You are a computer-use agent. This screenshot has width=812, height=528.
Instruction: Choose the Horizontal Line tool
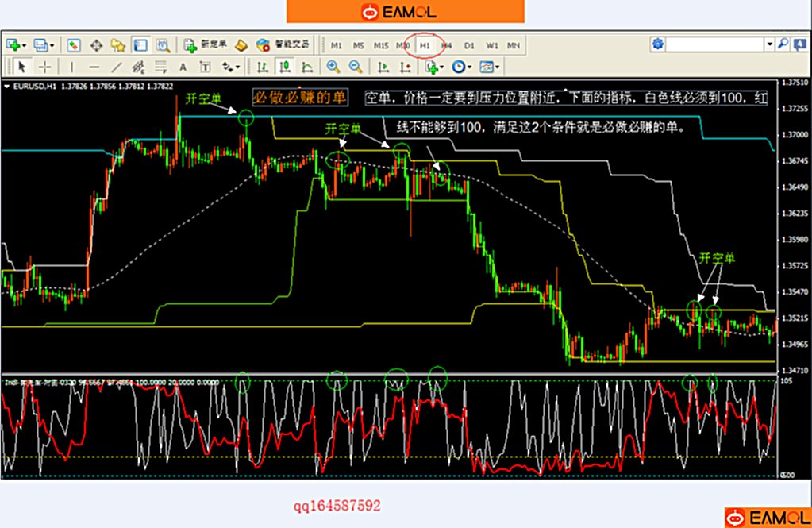pyautogui.click(x=94, y=67)
